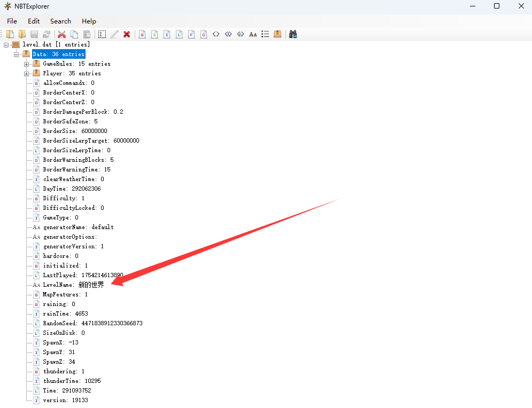Click the Open File toolbar icon

point(10,34)
